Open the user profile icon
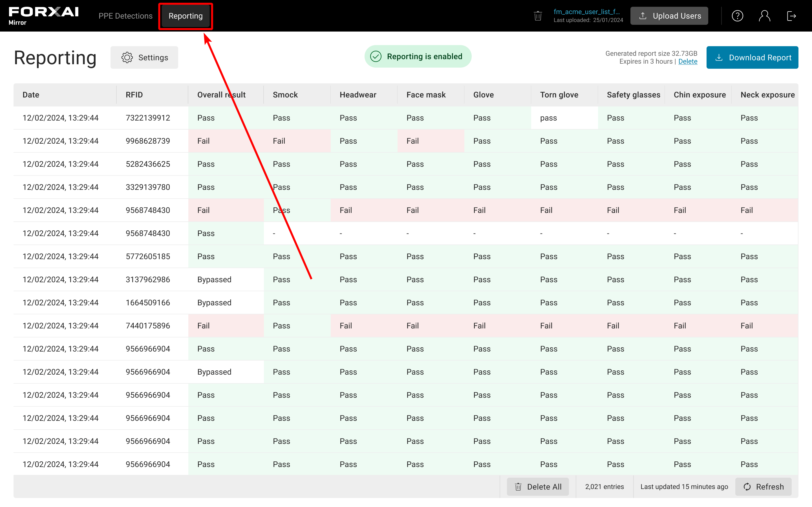This screenshot has height=507, width=812. [764, 16]
